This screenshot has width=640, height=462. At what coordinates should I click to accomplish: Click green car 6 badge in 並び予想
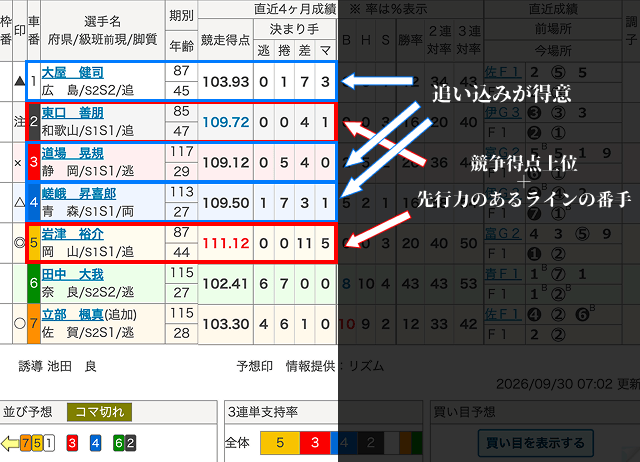(119, 443)
